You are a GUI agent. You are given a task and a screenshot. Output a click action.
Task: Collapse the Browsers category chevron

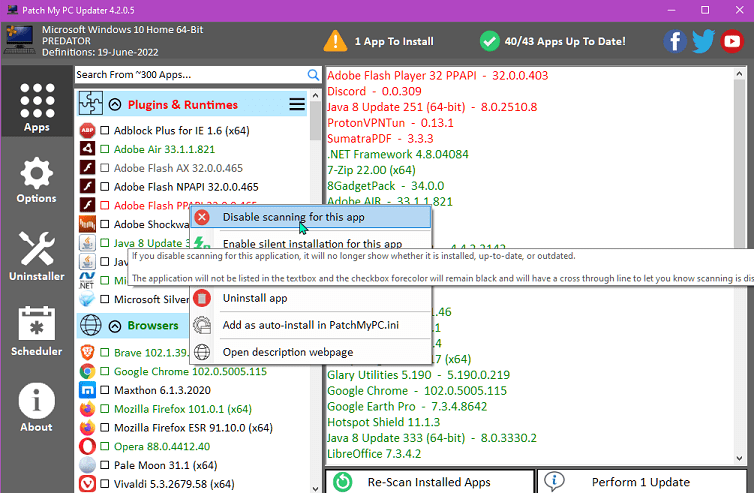coord(115,326)
